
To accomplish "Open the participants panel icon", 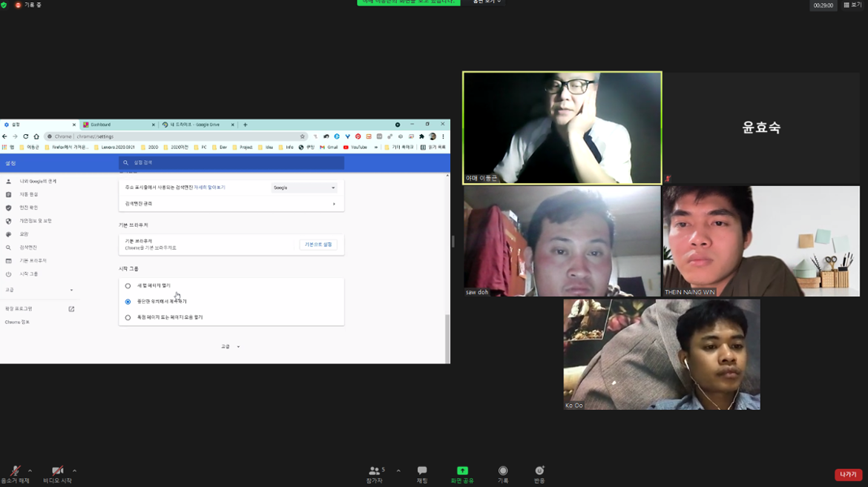I will [374, 471].
